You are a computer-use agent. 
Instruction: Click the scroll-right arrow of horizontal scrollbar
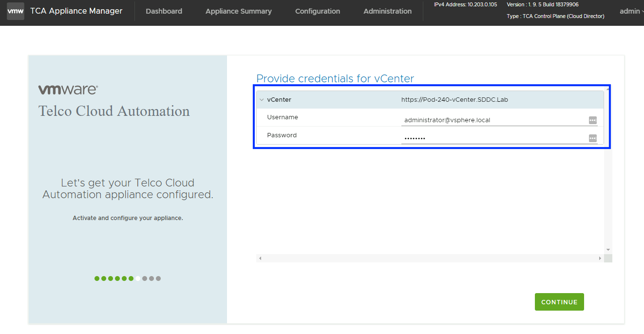(x=600, y=258)
